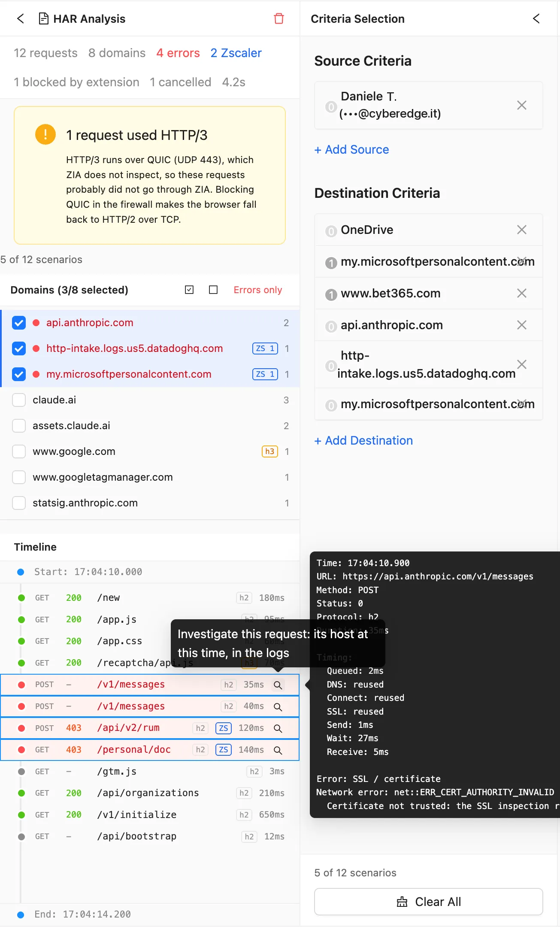Click the ZS badge on the datadoghq.com domain row
560x927 pixels.
point(265,348)
